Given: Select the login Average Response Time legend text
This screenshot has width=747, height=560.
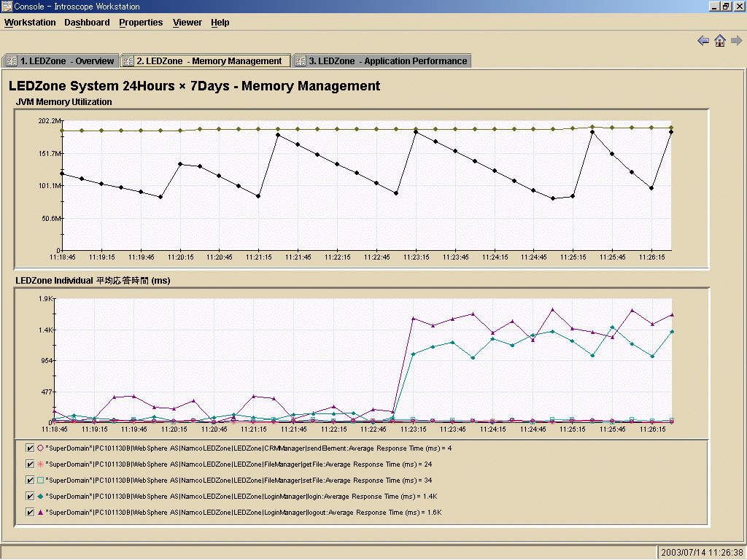Looking at the screenshot, I should 241,496.
